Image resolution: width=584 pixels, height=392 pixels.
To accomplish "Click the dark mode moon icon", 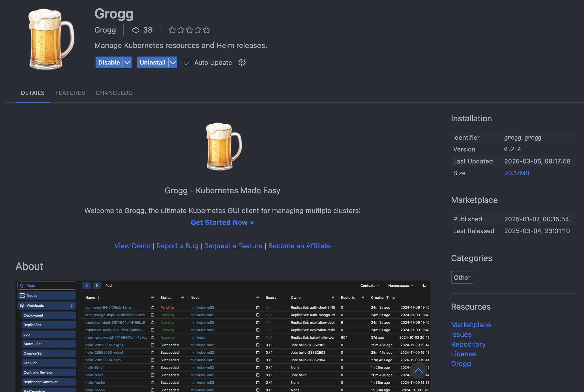I will [424, 286].
